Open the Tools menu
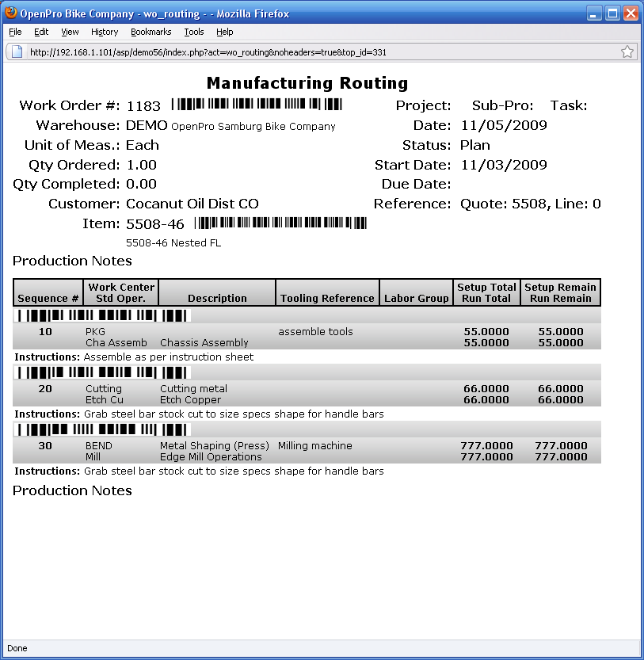Screen dimensions: 644x660 point(194,32)
